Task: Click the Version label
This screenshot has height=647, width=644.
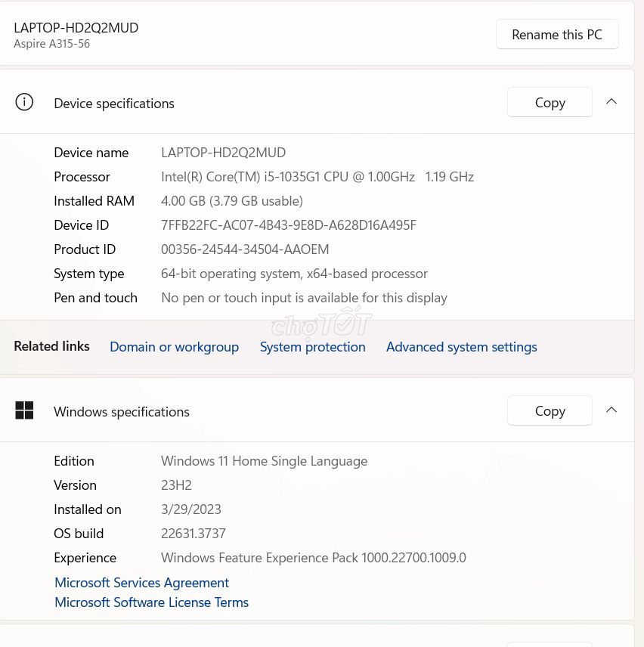Action: 75,485
